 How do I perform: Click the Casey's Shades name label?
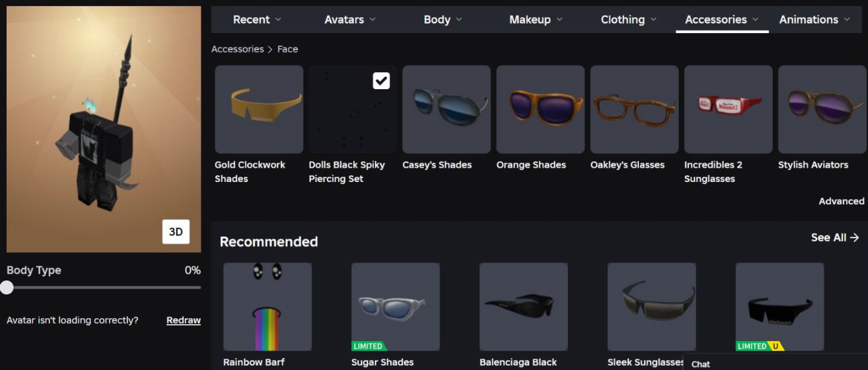pyautogui.click(x=437, y=165)
